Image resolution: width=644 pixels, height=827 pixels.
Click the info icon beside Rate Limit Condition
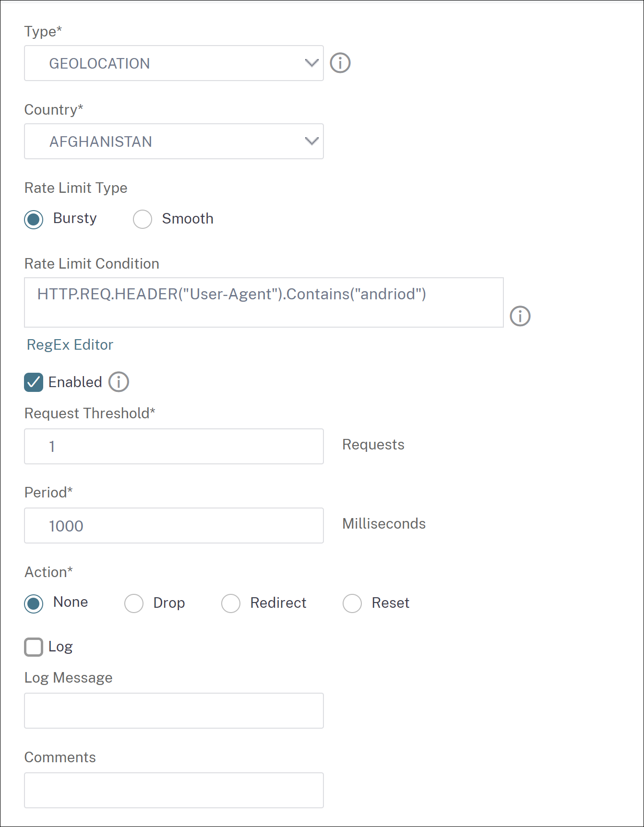coord(520,316)
